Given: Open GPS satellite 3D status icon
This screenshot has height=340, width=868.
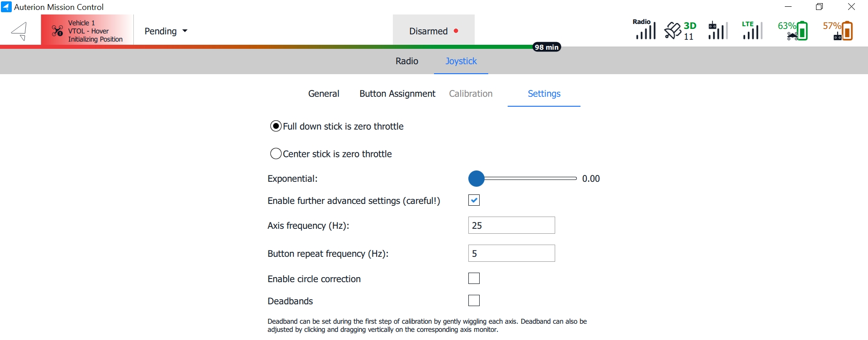Looking at the screenshot, I should coord(680,31).
